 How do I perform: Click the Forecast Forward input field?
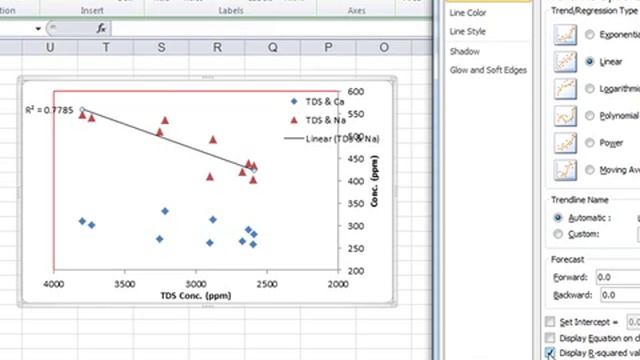(x=618, y=278)
